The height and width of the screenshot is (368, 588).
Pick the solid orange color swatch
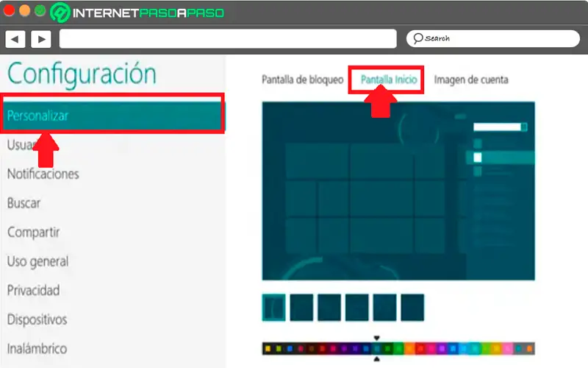pyautogui.click(x=409, y=349)
